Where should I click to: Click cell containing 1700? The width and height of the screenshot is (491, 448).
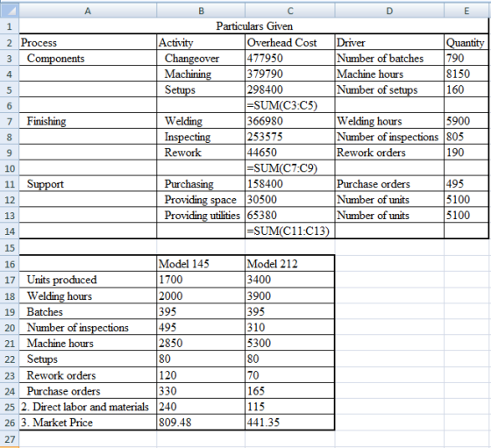click(201, 280)
